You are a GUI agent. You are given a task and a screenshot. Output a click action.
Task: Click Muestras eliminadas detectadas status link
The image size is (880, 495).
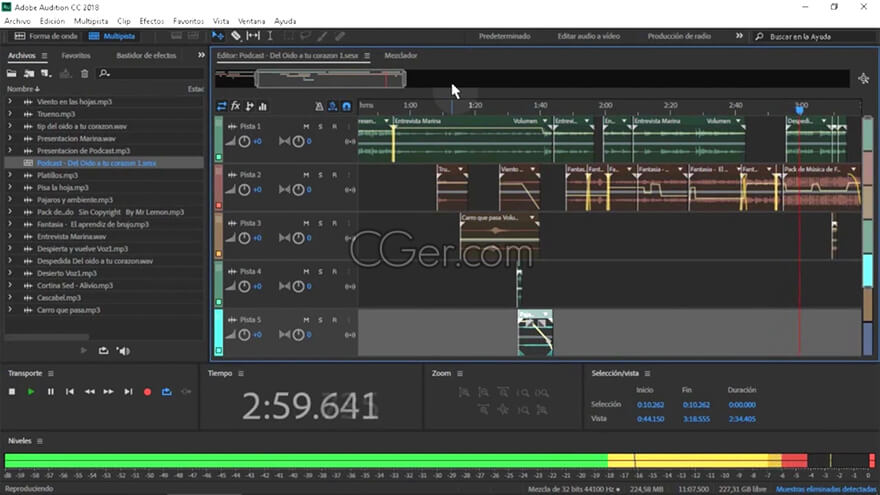pos(825,489)
